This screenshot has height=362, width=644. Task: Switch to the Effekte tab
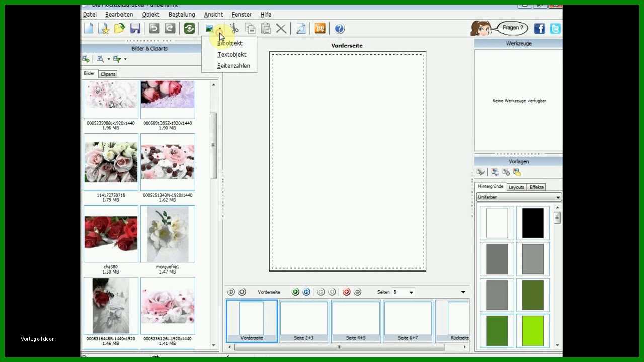tap(537, 187)
